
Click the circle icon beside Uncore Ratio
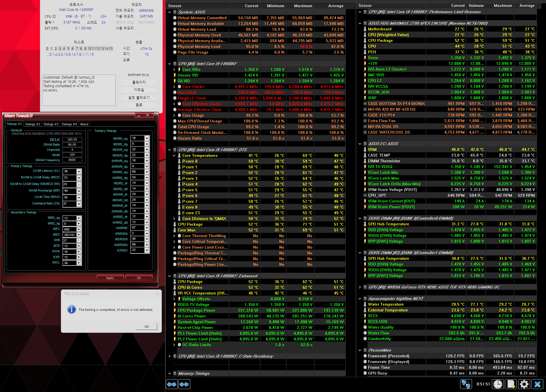tap(175, 138)
